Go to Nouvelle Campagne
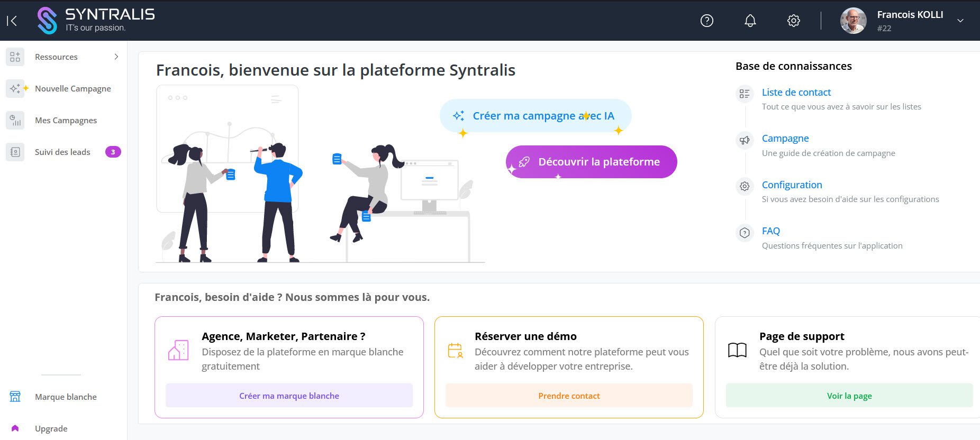Screen dimensions: 980x440 click(73, 88)
